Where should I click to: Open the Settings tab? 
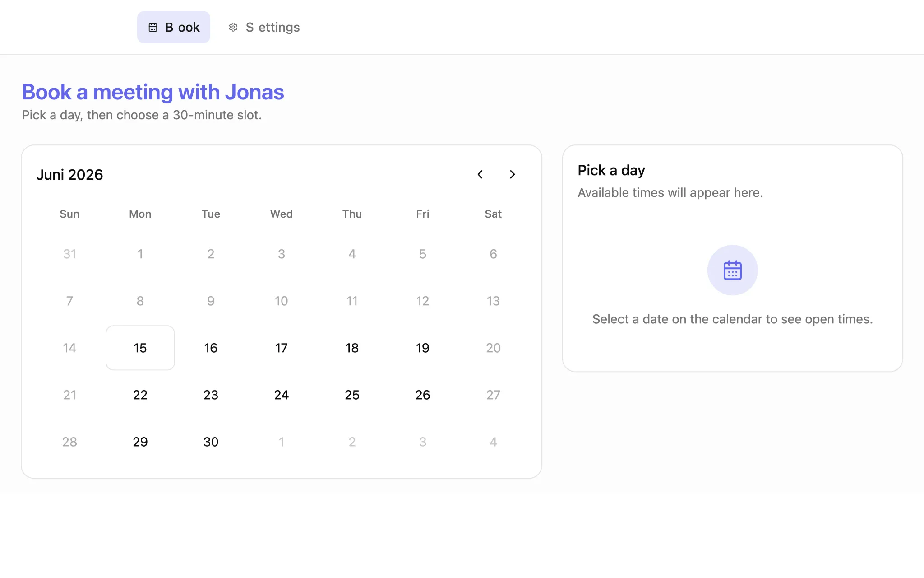point(264,27)
